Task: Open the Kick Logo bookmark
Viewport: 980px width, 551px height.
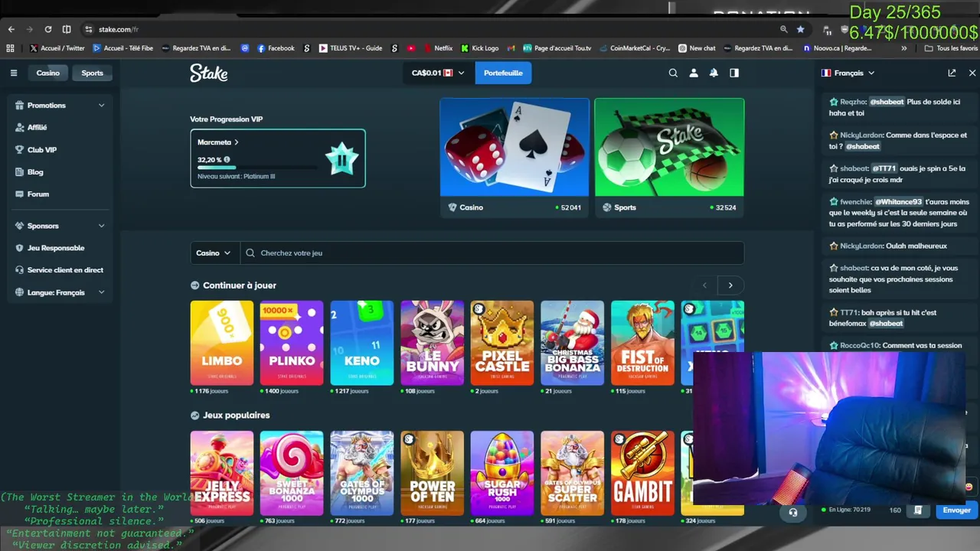Action: point(479,48)
